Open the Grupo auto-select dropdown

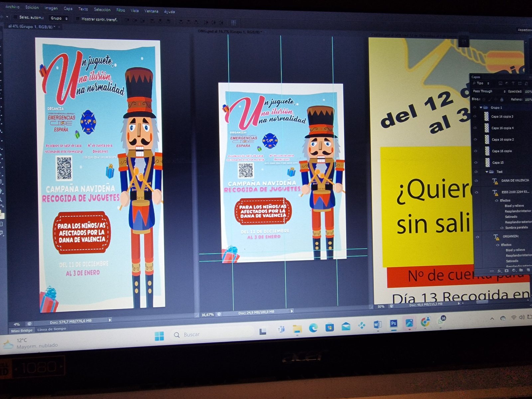(x=59, y=18)
